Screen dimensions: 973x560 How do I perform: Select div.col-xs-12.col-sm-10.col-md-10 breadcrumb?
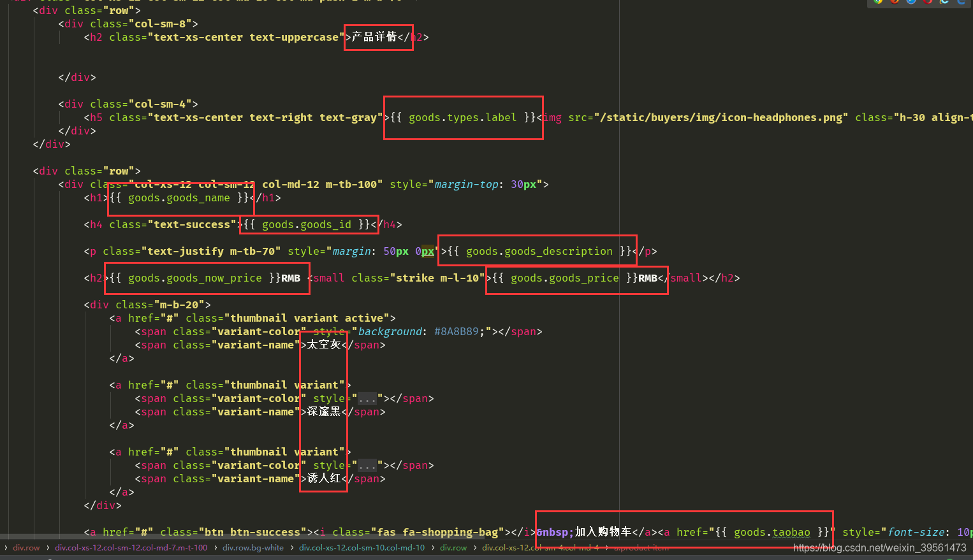click(362, 548)
